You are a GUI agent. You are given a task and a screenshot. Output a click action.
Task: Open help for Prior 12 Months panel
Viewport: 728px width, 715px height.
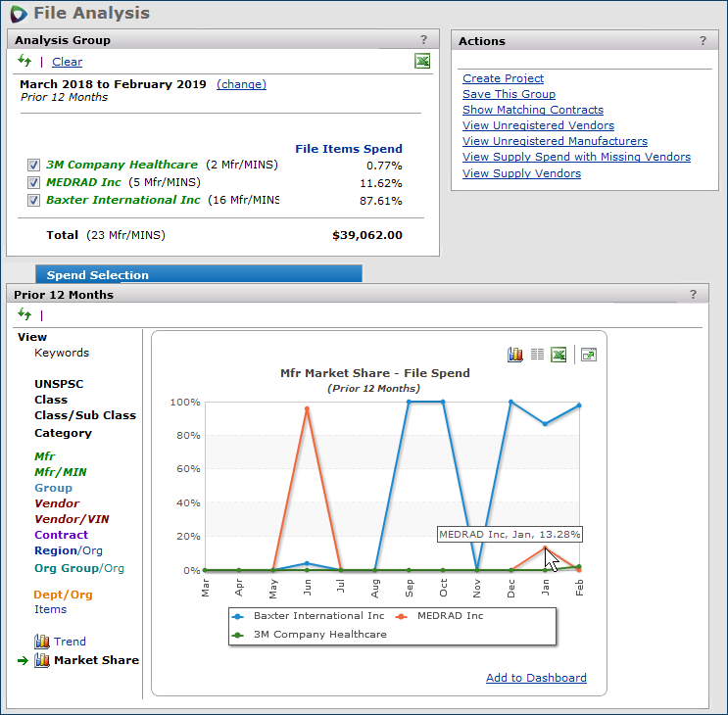(693, 294)
